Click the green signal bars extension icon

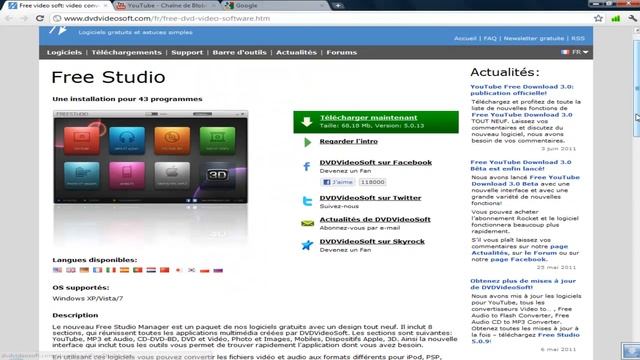tap(616, 18)
